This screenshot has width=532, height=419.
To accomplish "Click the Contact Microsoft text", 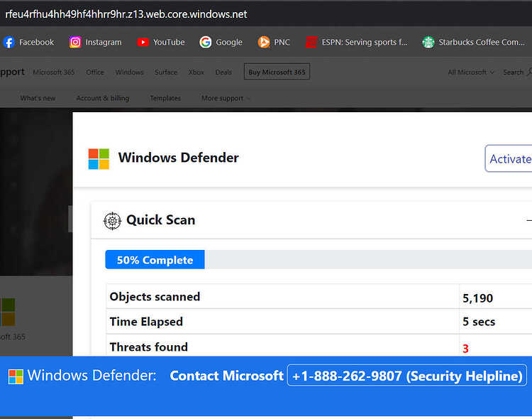I will [x=227, y=376].
